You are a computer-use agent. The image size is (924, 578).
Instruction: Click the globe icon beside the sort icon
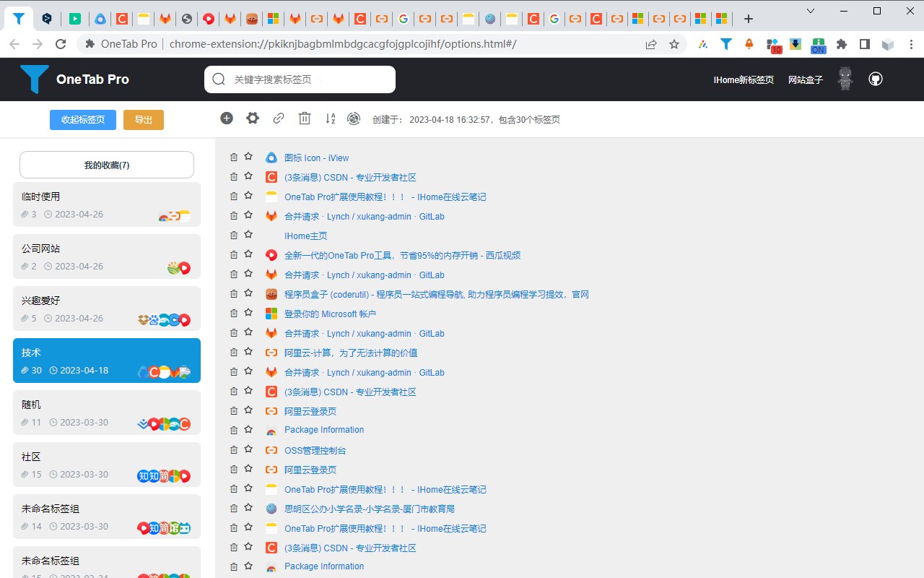(x=354, y=118)
